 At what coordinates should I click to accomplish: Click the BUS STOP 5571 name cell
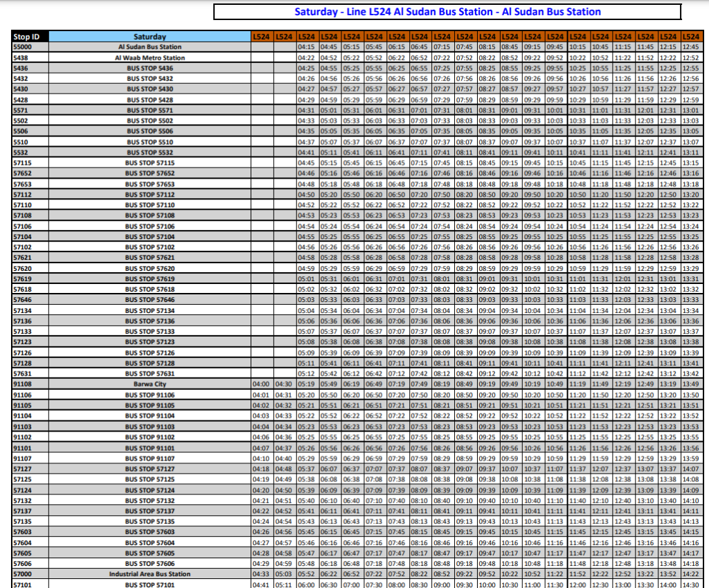[150, 110]
